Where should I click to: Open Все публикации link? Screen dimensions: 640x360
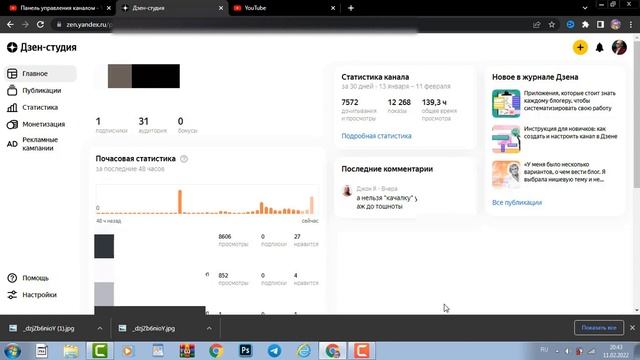click(517, 202)
